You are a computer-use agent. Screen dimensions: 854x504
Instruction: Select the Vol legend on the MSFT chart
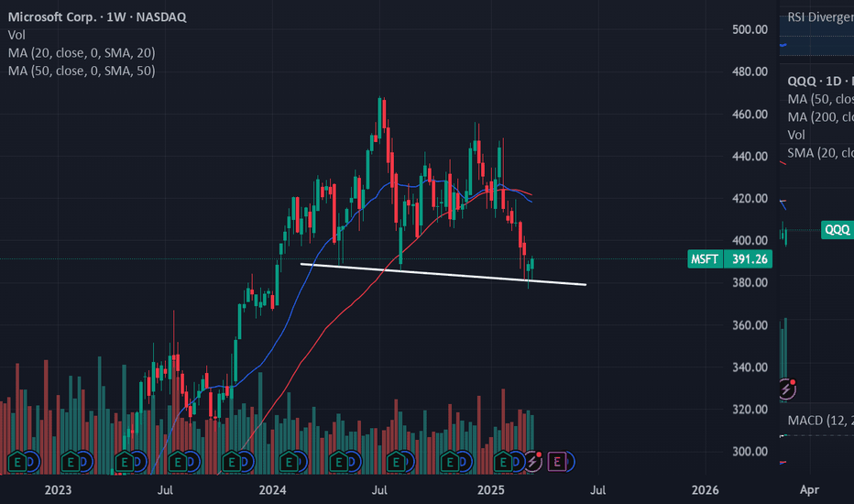tap(16, 35)
